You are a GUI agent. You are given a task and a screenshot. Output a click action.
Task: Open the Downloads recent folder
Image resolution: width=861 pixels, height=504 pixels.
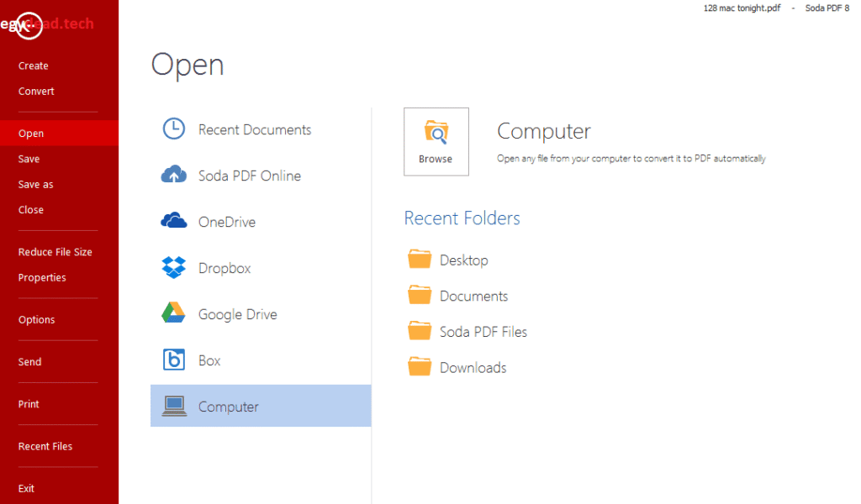pyautogui.click(x=473, y=367)
